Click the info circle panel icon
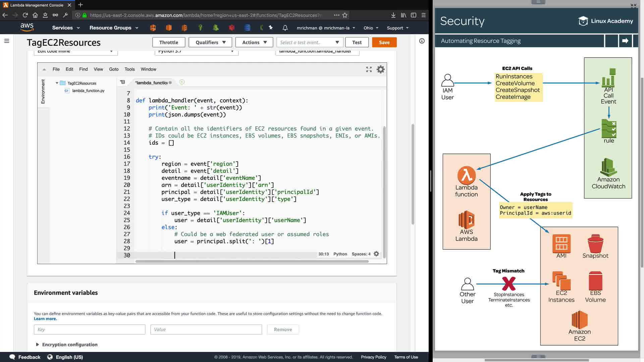The width and height of the screenshot is (644, 362). click(x=422, y=41)
